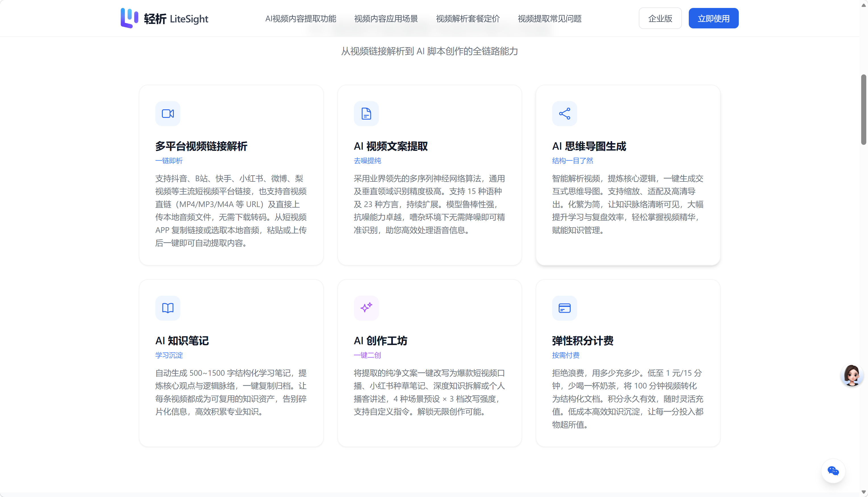Click the 轻析 LiteSight brand name link

[x=176, y=19]
